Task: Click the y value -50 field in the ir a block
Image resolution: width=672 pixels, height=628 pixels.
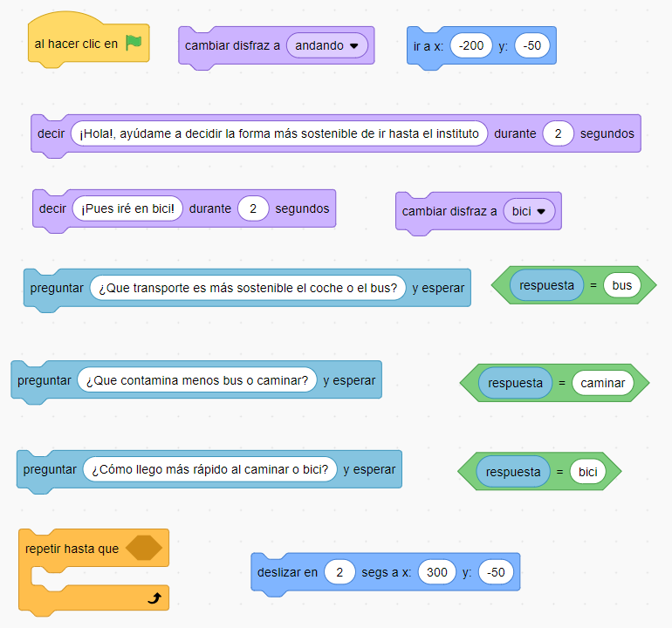Action: (x=532, y=45)
